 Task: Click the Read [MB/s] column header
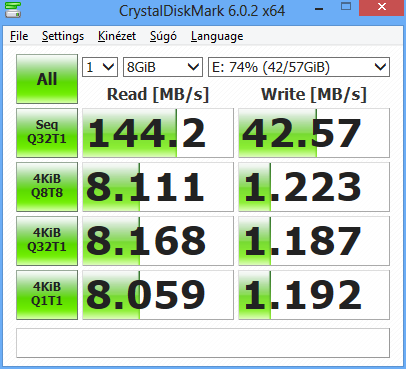point(158,94)
